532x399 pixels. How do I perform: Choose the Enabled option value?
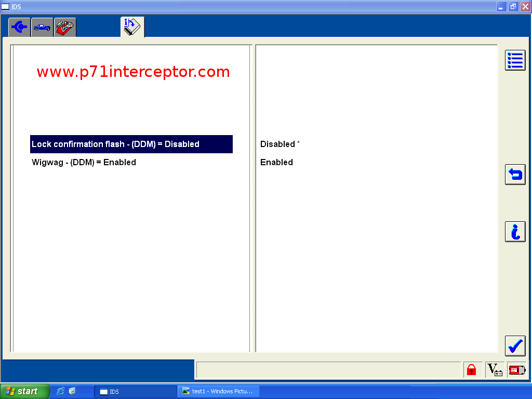click(x=277, y=163)
